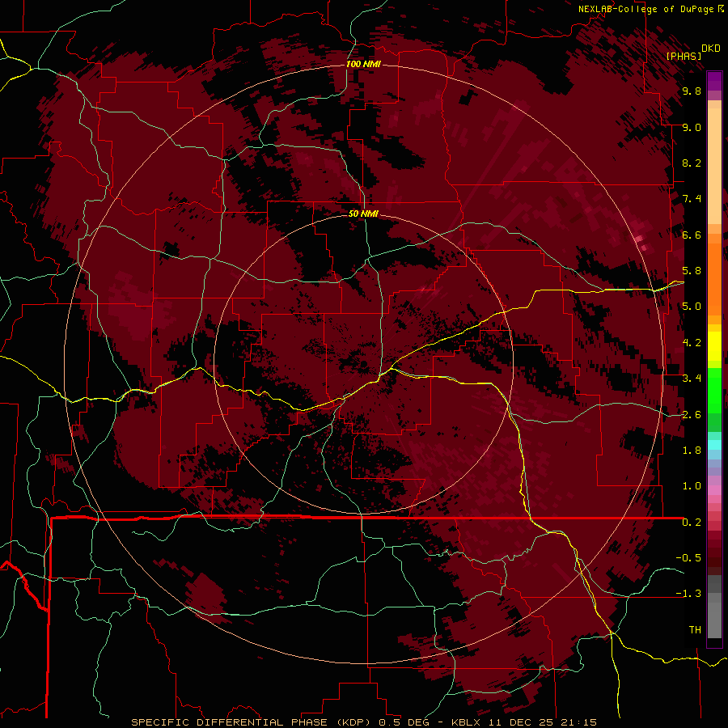This screenshot has width=728, height=728.
Task: Click the 21:15 timestamp in the caption
Action: tap(580, 722)
